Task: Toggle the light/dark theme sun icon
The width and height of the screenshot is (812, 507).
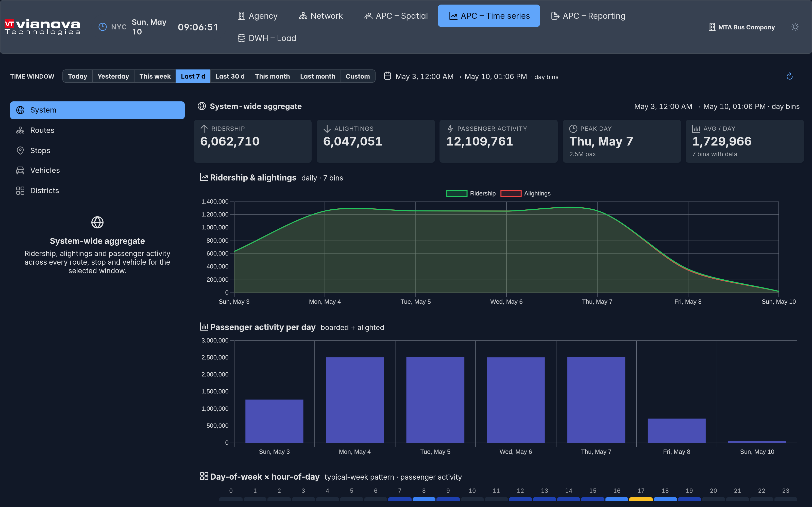Action: (795, 27)
